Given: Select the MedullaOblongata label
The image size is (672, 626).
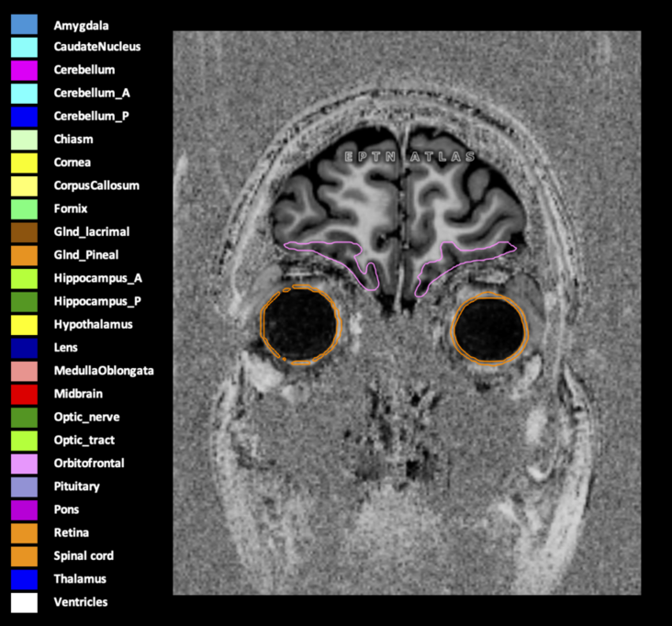Looking at the screenshot, I should click(x=104, y=371).
